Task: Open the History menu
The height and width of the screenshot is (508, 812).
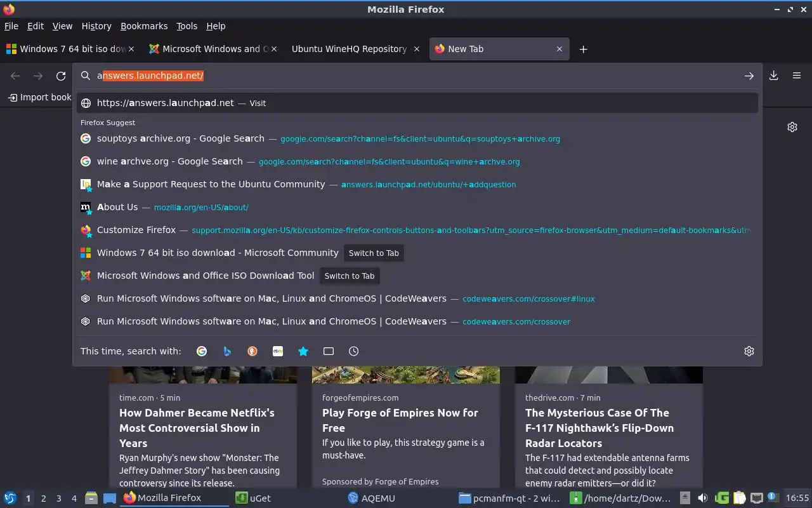Action: 96,26
